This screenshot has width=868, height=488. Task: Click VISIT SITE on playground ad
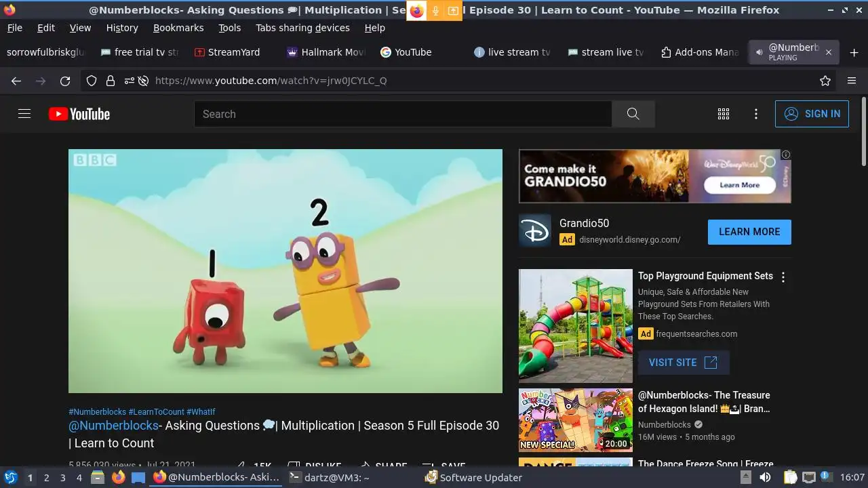(x=684, y=363)
